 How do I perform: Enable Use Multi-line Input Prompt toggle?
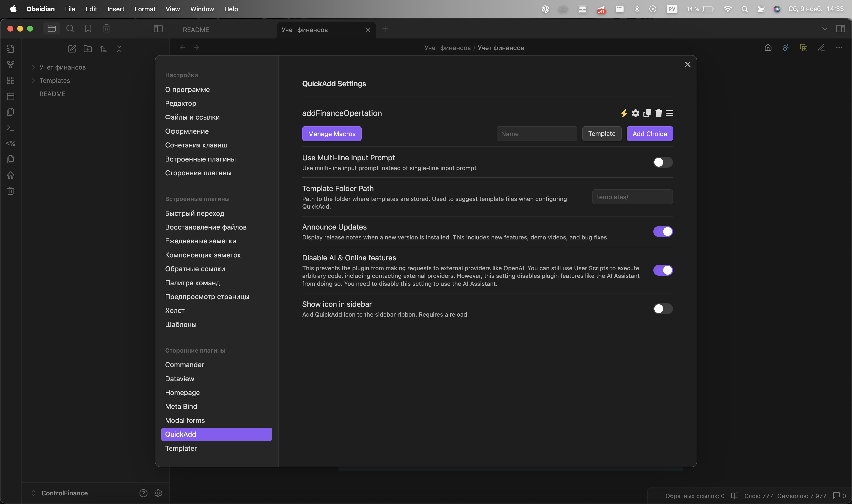tap(662, 162)
